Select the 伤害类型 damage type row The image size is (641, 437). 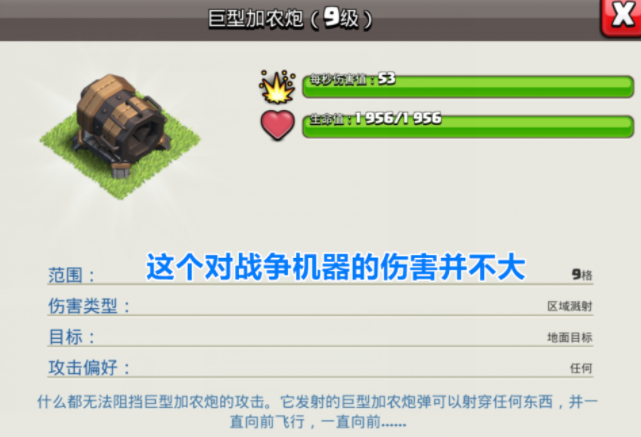320,305
